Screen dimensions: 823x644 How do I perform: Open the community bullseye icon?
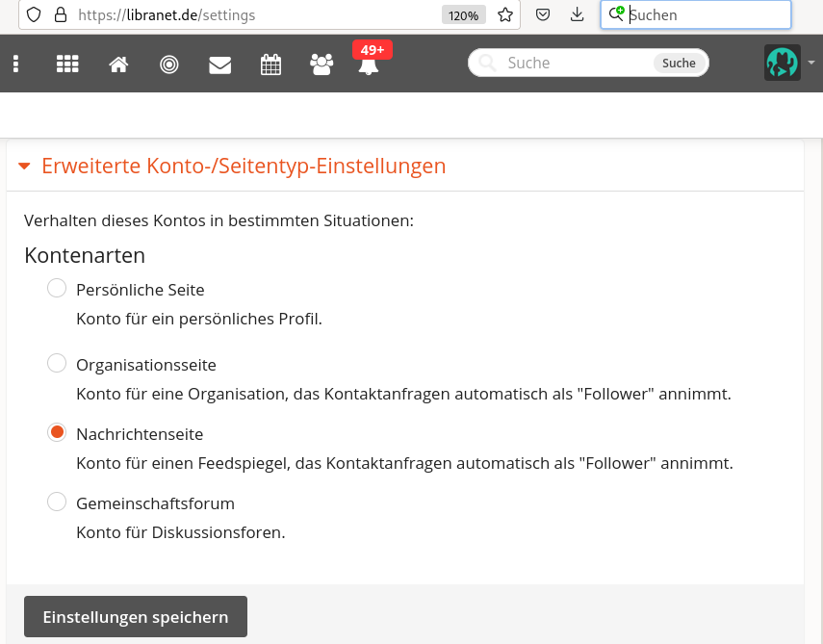(169, 64)
